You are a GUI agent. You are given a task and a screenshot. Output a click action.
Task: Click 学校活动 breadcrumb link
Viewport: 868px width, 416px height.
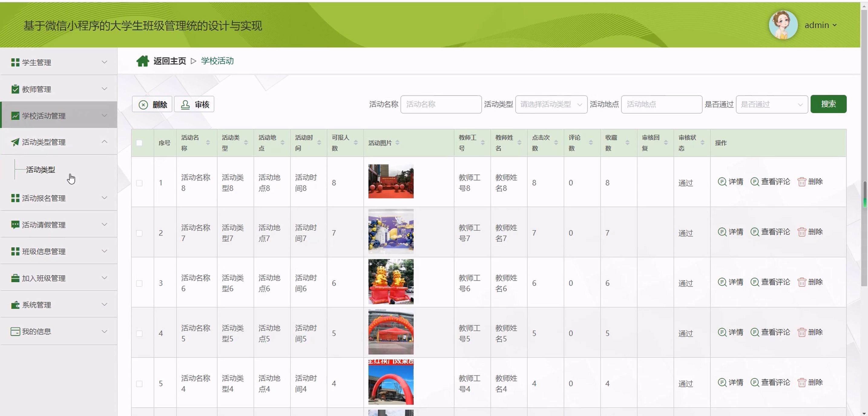[x=217, y=61]
